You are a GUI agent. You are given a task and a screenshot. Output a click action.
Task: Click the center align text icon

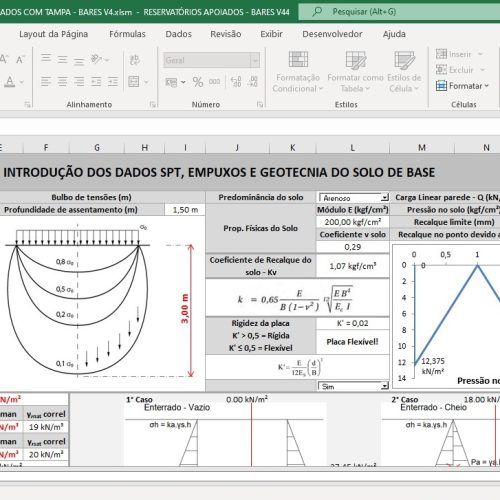point(62,82)
